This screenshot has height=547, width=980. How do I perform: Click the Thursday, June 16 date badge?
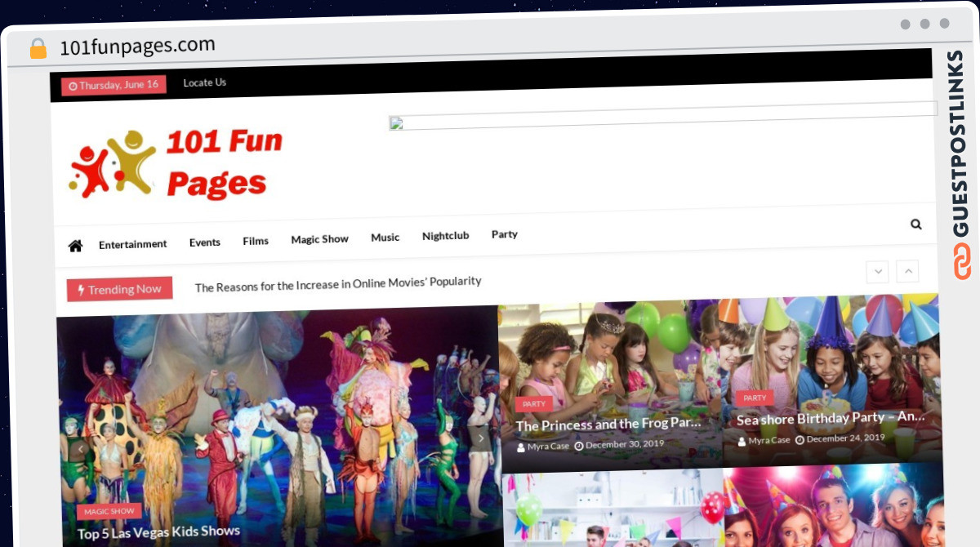pyautogui.click(x=114, y=85)
